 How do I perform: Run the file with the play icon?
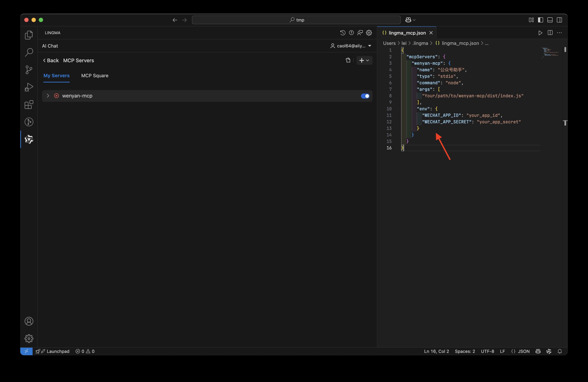pyautogui.click(x=540, y=33)
